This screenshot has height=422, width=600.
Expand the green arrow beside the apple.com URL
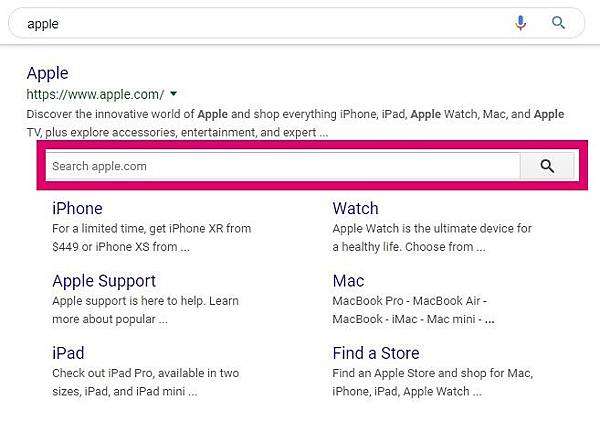[x=173, y=94]
